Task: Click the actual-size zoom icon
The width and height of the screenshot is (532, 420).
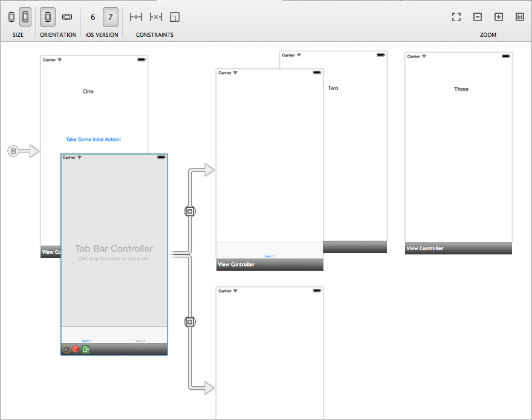Action: [519, 17]
